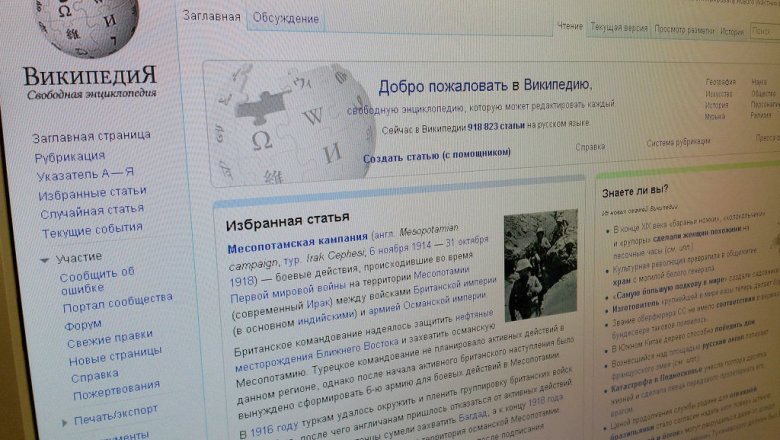780x440 pixels.
Task: Open the Музыка portal link
Action: [715, 116]
